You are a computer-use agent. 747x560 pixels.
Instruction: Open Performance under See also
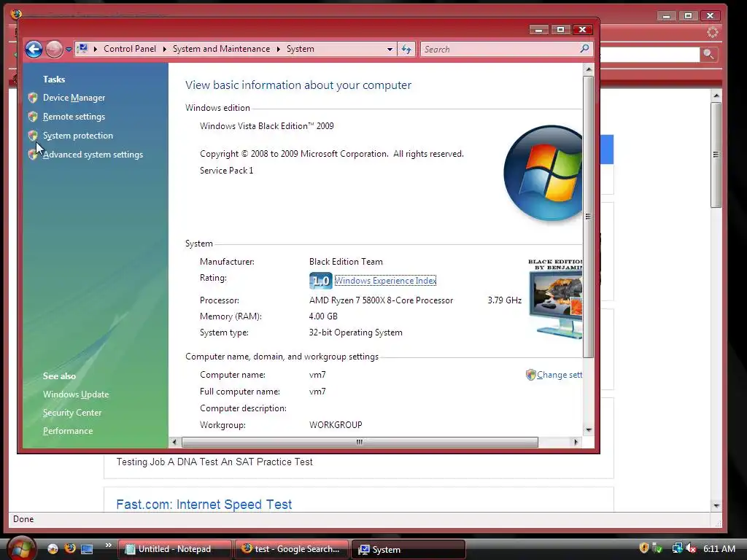[68, 430]
